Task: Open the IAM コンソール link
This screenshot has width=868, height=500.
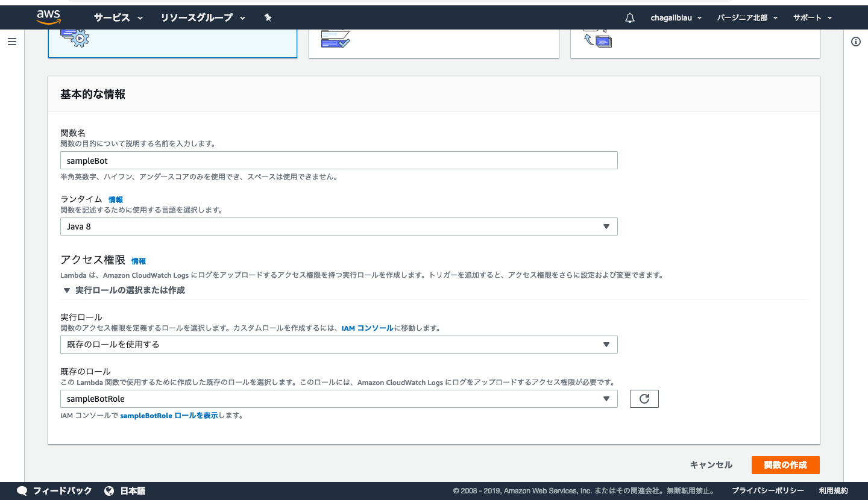Action: [367, 328]
